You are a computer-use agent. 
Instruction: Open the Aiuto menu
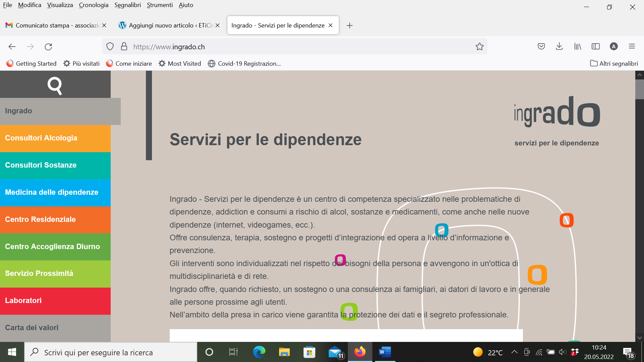click(186, 5)
